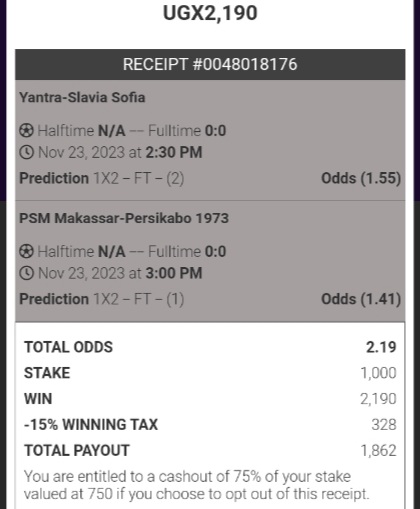Click the UGX2,190 amount heading
This screenshot has width=420, height=509.
210,13
